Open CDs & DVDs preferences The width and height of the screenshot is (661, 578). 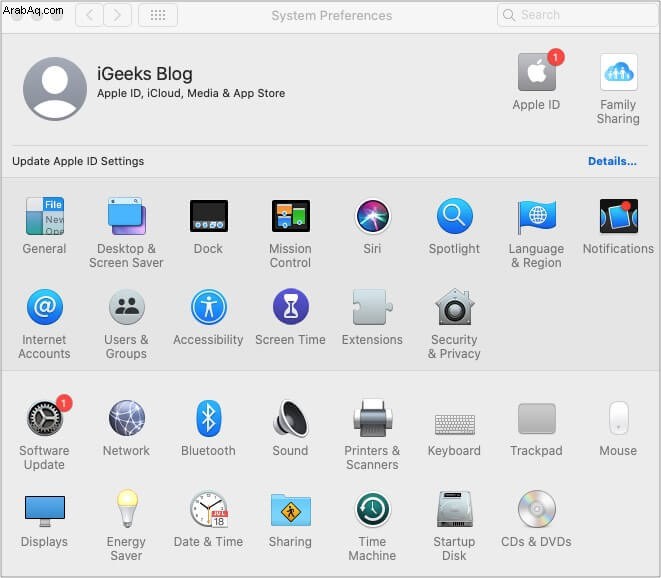point(536,509)
